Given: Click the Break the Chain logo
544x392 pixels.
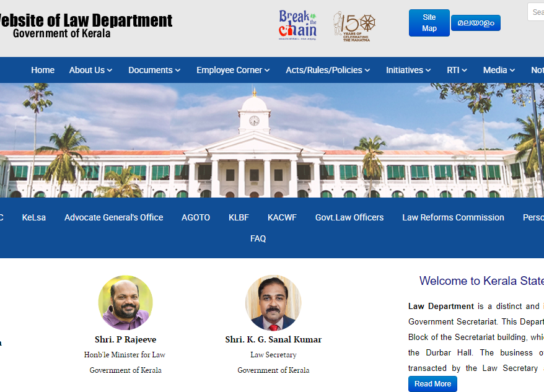Looking at the screenshot, I should [x=297, y=25].
